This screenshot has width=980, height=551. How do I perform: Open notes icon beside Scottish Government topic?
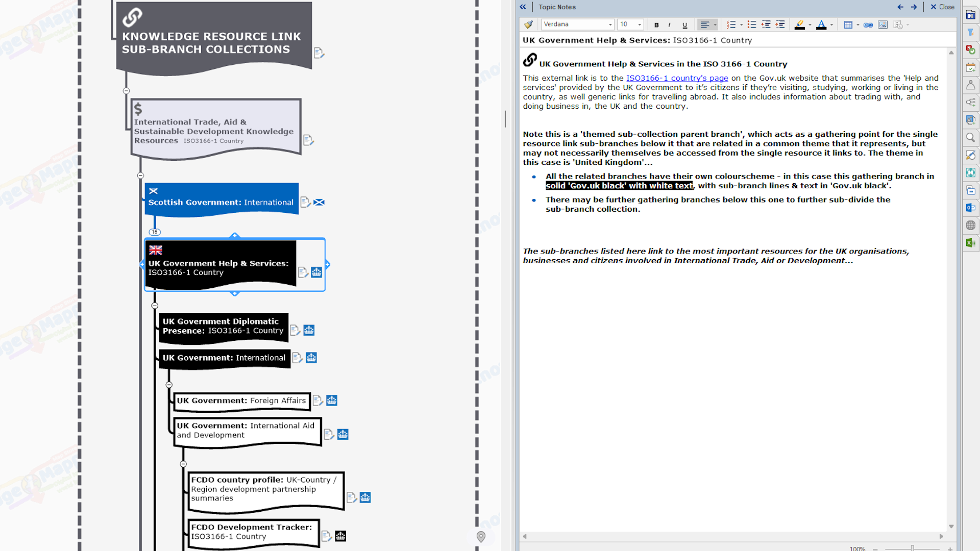[x=305, y=202]
